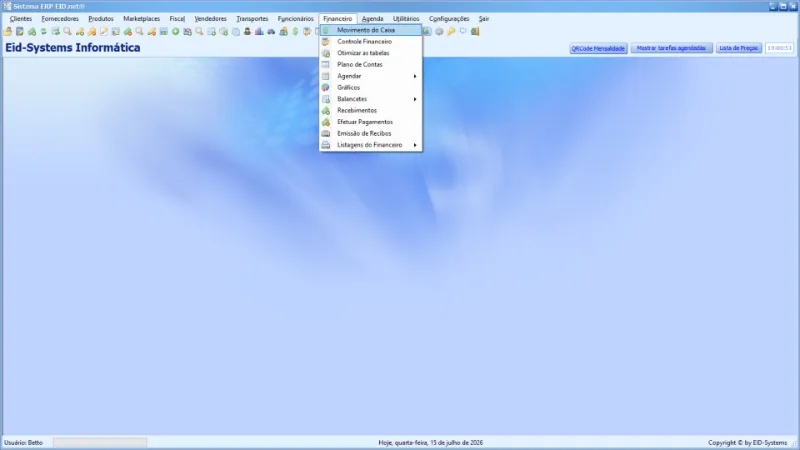Viewport: 800px width, 450px height.
Task: Click the notepad with pencil toolbar icon
Action: 20,32
